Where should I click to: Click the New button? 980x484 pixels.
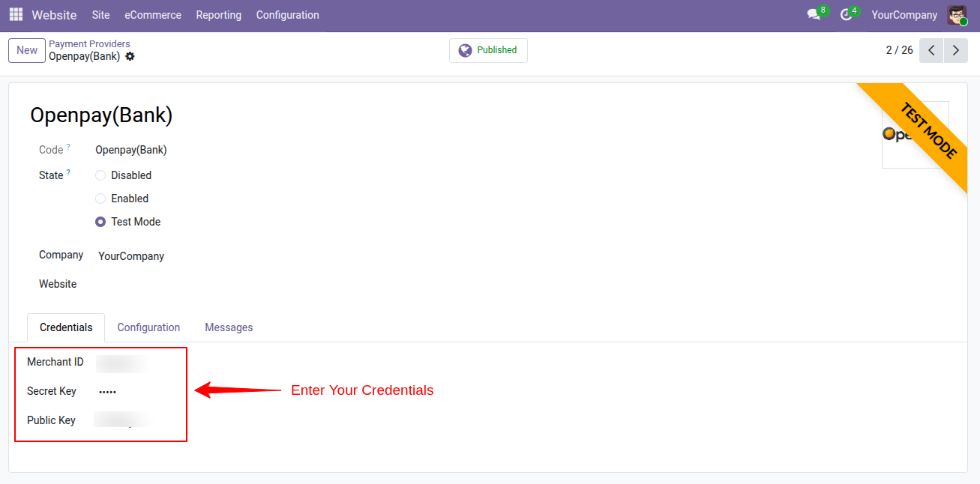pos(27,50)
